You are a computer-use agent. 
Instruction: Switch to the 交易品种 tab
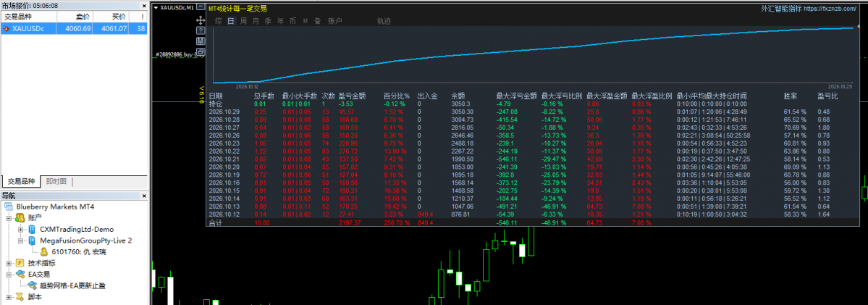coord(22,181)
